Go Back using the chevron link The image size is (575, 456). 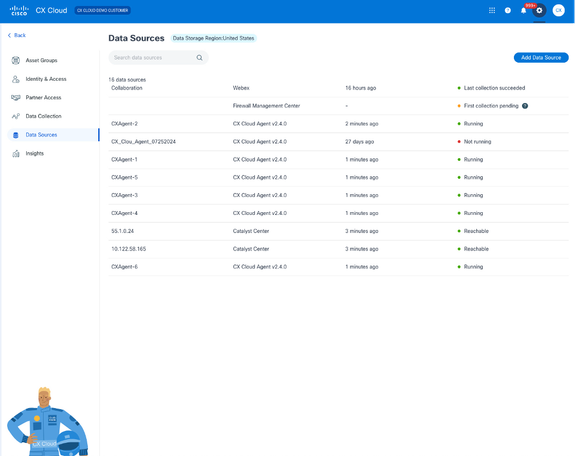[17, 35]
